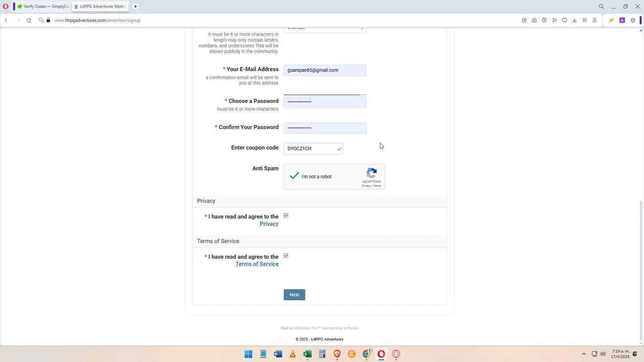
Task: Open Windows notification bell
Action: pyautogui.click(x=635, y=354)
